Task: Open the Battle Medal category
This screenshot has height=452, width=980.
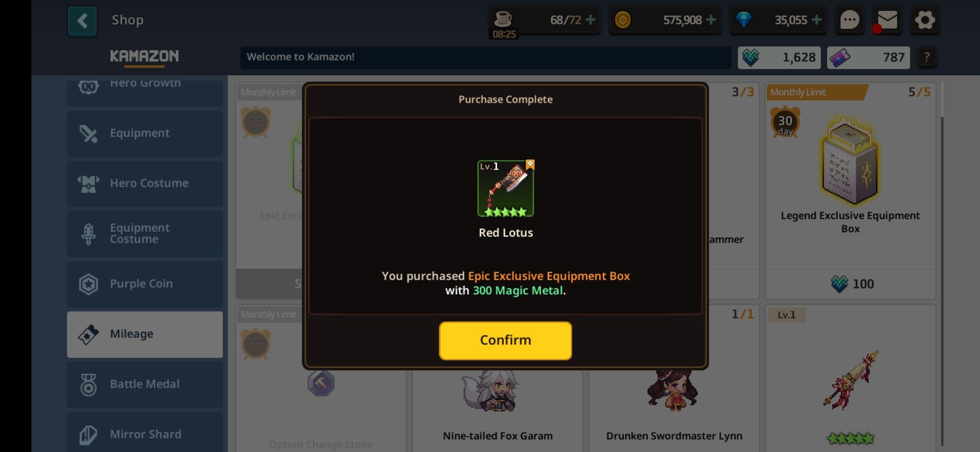Action: click(x=145, y=385)
